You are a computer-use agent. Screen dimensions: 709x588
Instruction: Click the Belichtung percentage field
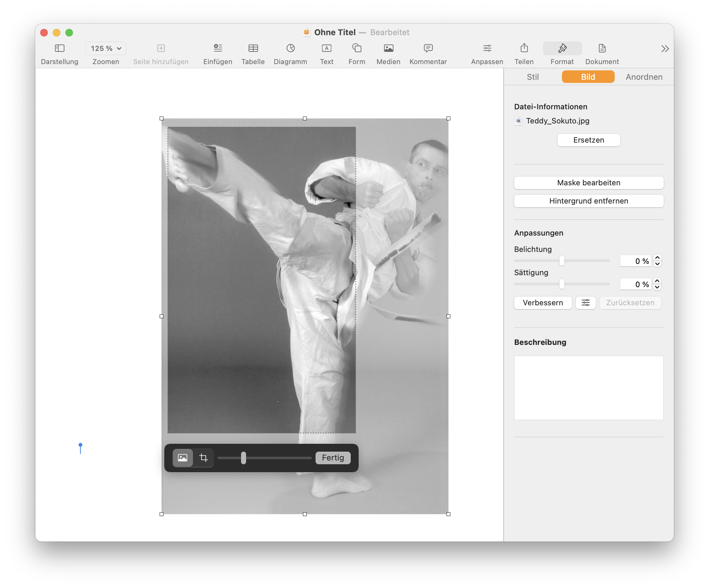[x=635, y=261]
